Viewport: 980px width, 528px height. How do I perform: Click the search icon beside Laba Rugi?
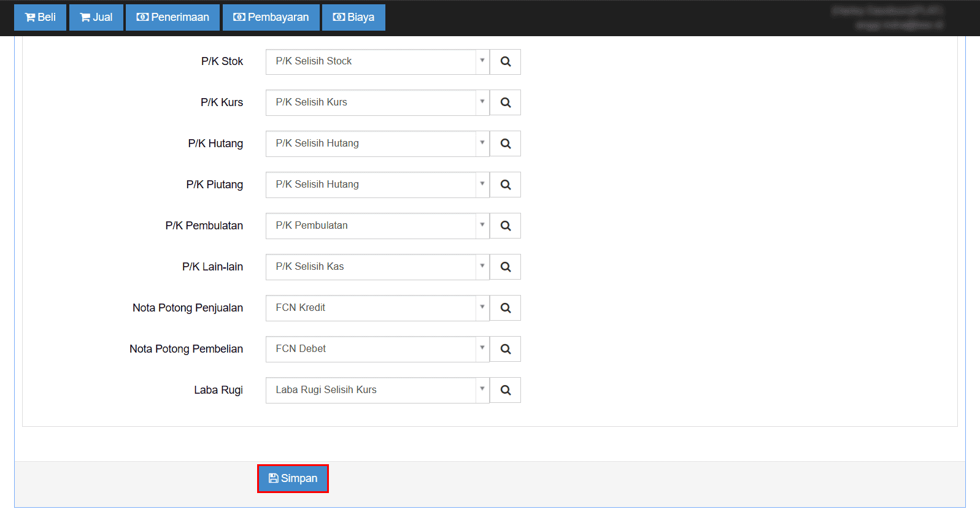505,391
